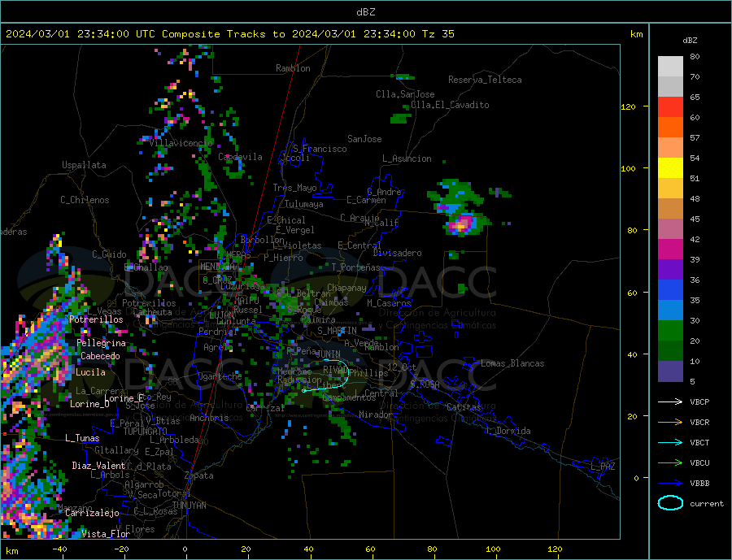
Task: Click the Diaz_Valent place label
Action: point(98,466)
